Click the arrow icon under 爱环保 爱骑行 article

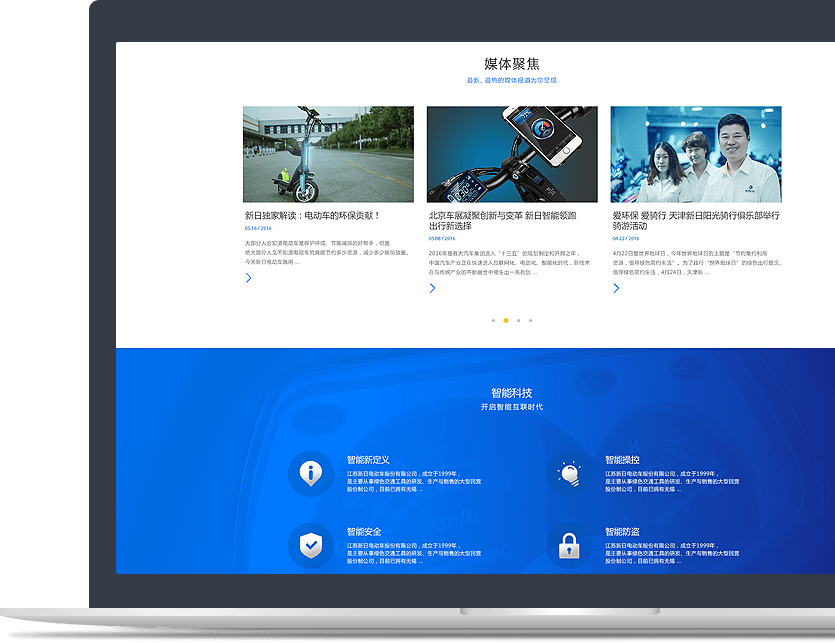(x=616, y=288)
